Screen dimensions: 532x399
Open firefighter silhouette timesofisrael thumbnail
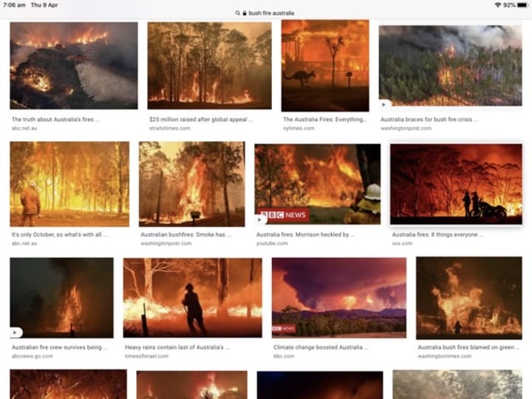coord(192,298)
